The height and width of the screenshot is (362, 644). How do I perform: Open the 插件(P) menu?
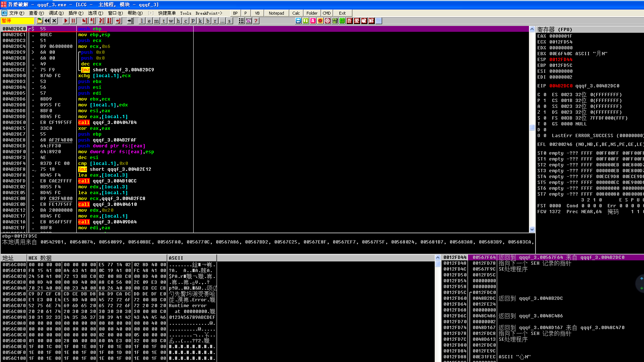(x=76, y=13)
